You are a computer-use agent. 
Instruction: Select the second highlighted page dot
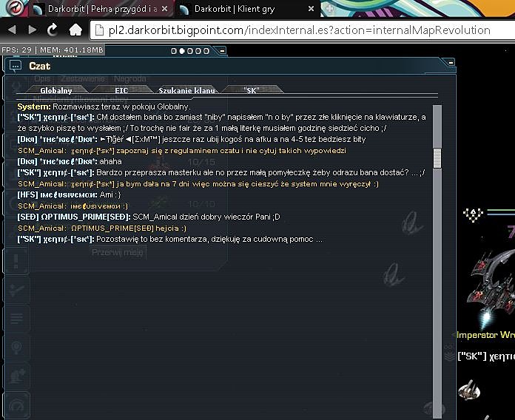point(181,51)
